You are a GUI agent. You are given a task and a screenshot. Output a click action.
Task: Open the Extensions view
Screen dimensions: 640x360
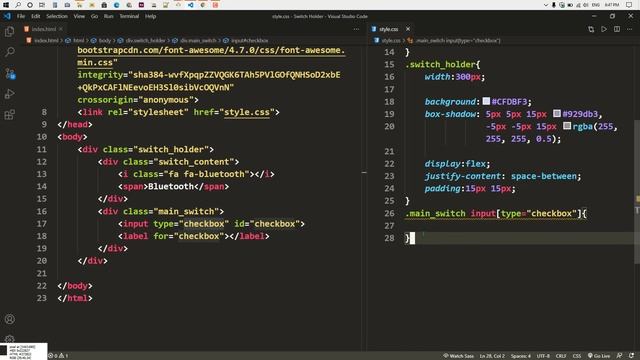point(9,115)
